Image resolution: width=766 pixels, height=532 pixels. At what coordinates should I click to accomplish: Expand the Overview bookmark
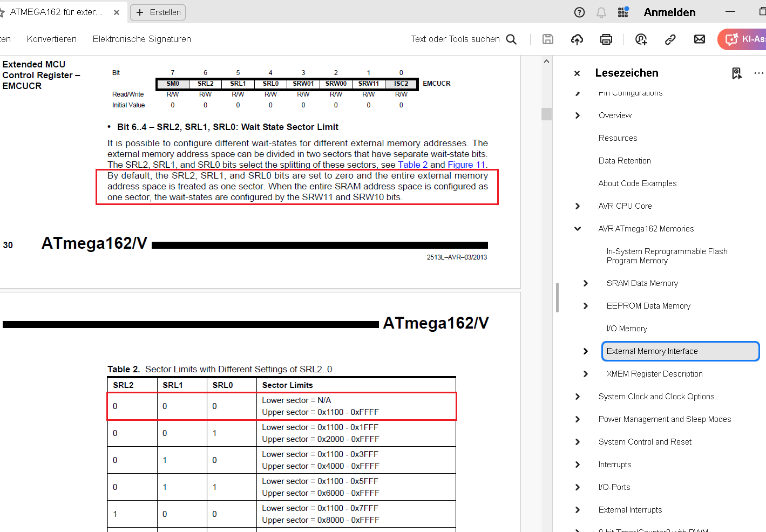coord(578,115)
